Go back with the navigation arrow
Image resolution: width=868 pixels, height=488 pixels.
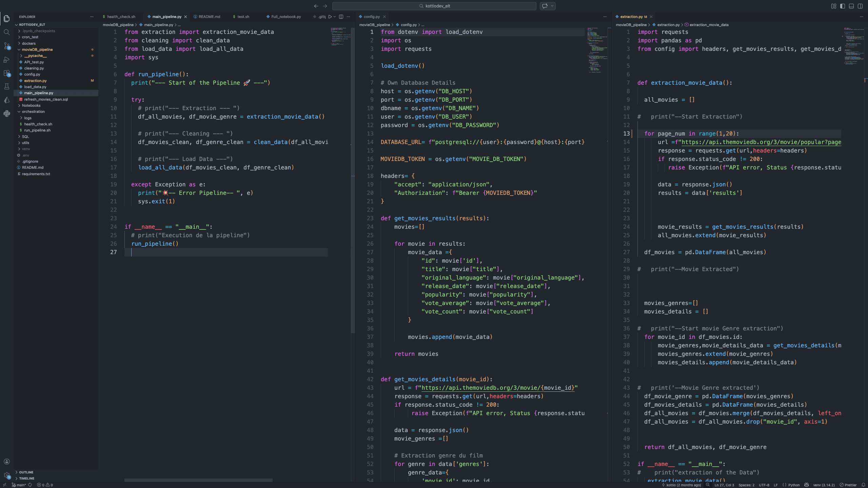point(316,6)
